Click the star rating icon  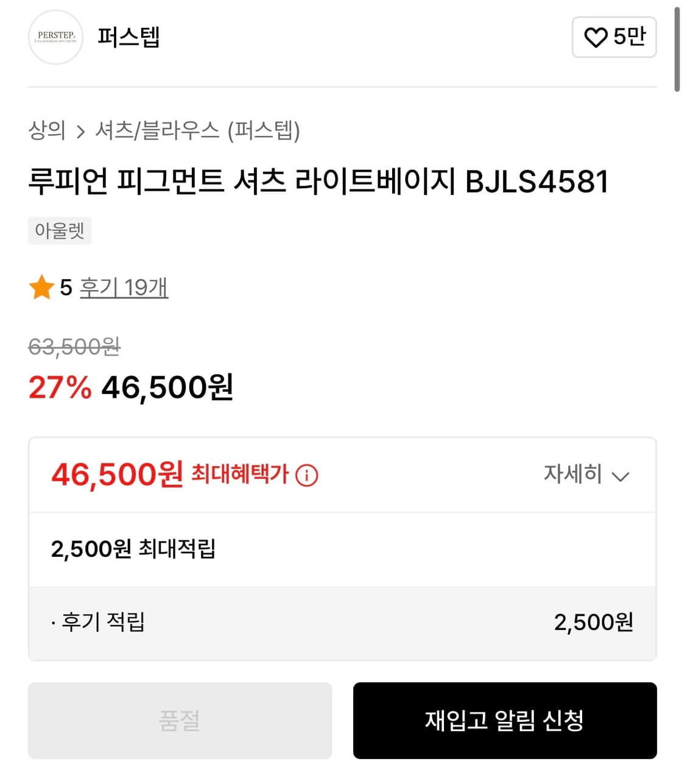click(x=41, y=288)
